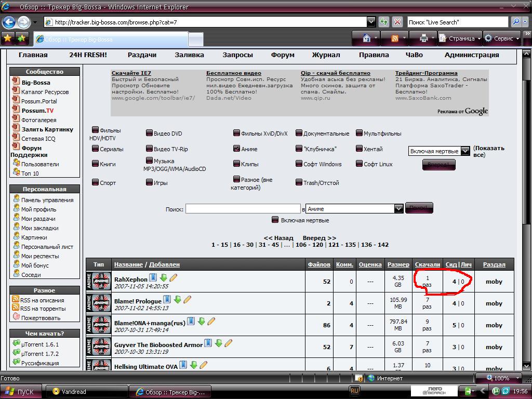532x399 pixels.
Task: Click the RU language indicator in taskbar
Action: tap(354, 391)
